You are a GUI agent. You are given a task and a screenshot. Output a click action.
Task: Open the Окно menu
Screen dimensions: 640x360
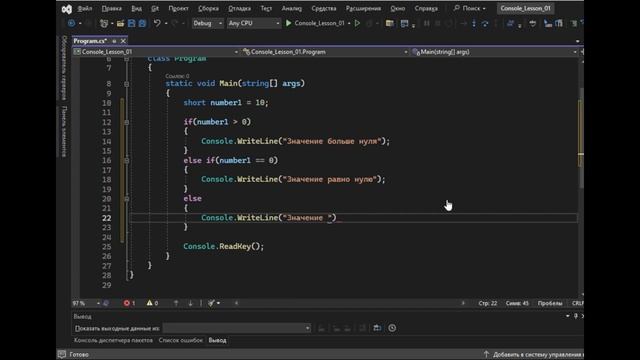(398, 8)
